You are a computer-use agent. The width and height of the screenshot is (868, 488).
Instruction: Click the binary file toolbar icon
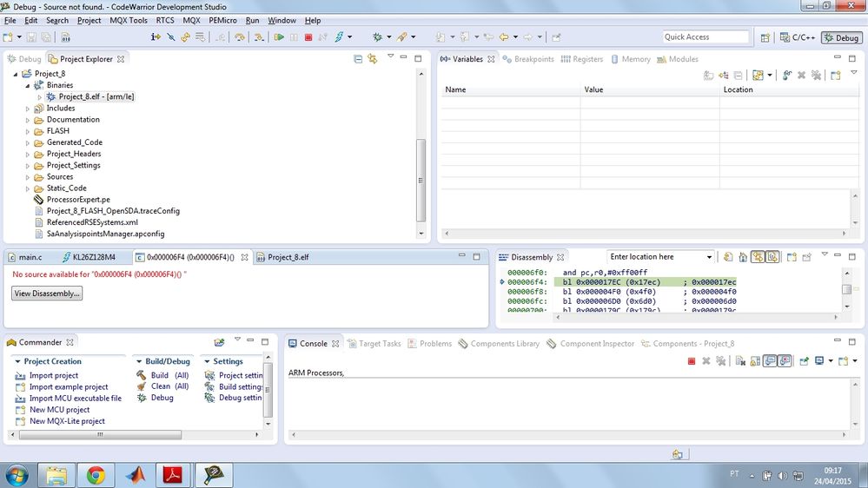click(x=65, y=37)
